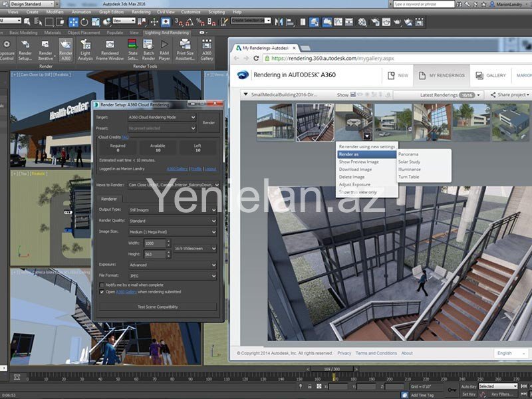Viewport: 532px width, 399px height.
Task: Click the Align tool icon
Action: tap(290, 22)
